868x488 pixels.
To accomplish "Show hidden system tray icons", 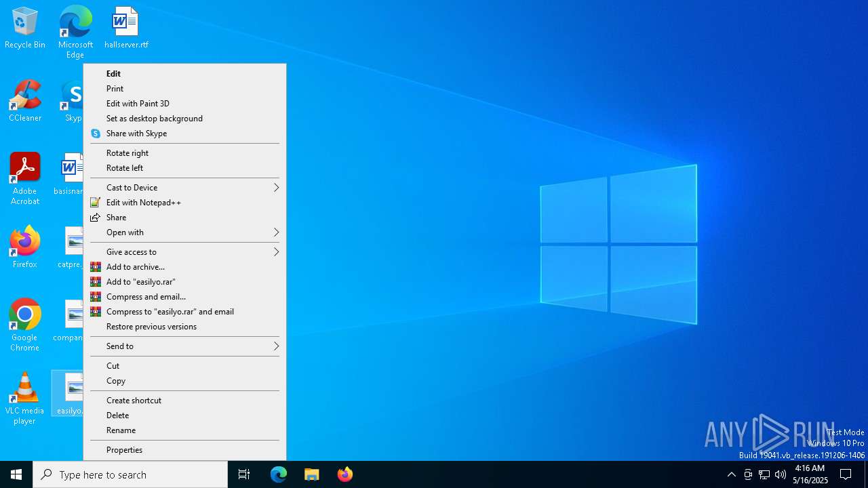I will pos(731,474).
